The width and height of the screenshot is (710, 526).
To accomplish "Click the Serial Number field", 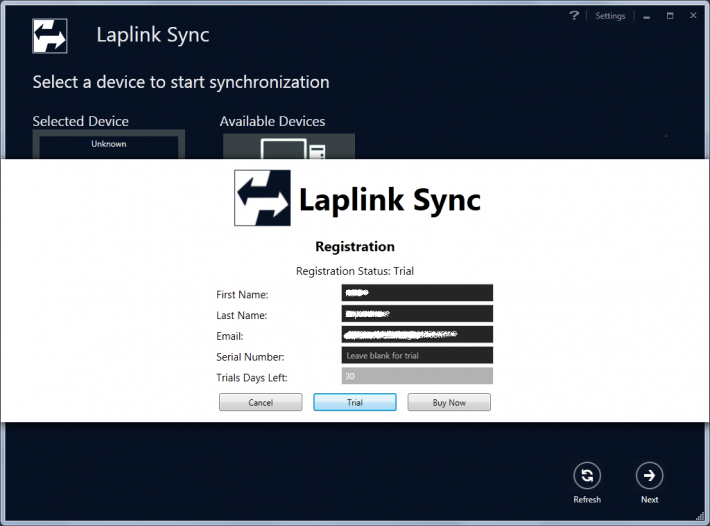I will [x=417, y=355].
